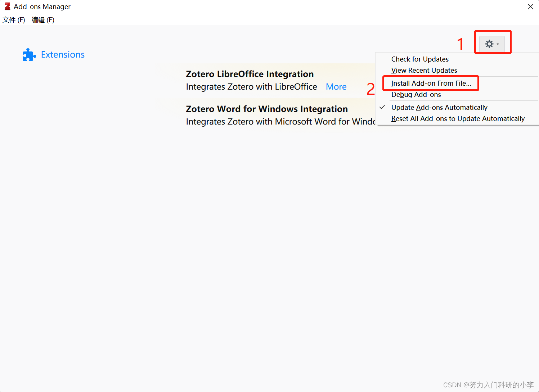The height and width of the screenshot is (392, 539).
Task: Click the Extensions puzzle piece icon
Action: (x=29, y=55)
